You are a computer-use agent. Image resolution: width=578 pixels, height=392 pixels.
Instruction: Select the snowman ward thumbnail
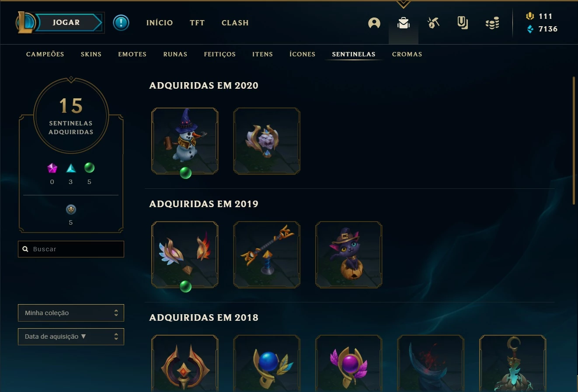pos(185,141)
